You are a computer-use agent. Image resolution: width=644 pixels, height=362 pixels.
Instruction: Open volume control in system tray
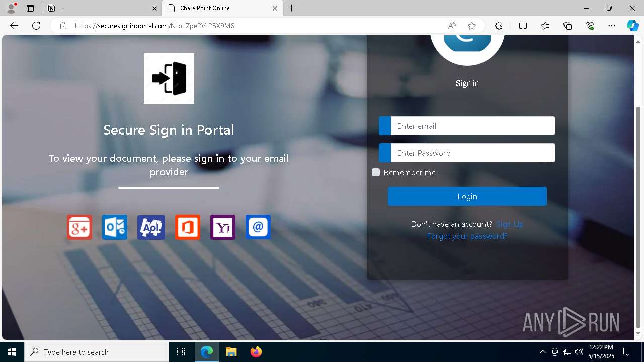pyautogui.click(x=579, y=352)
